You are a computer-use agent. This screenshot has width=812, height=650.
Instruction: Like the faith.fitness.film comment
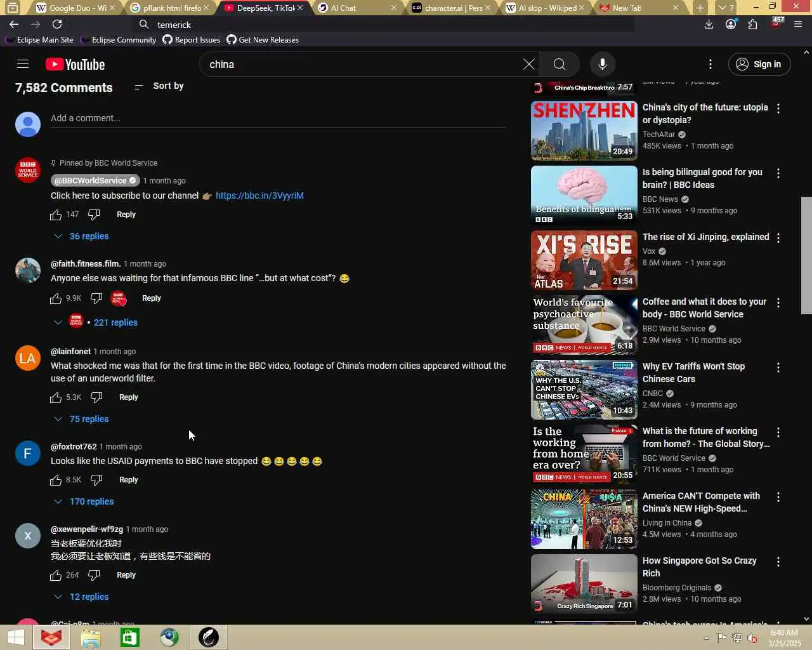56,298
